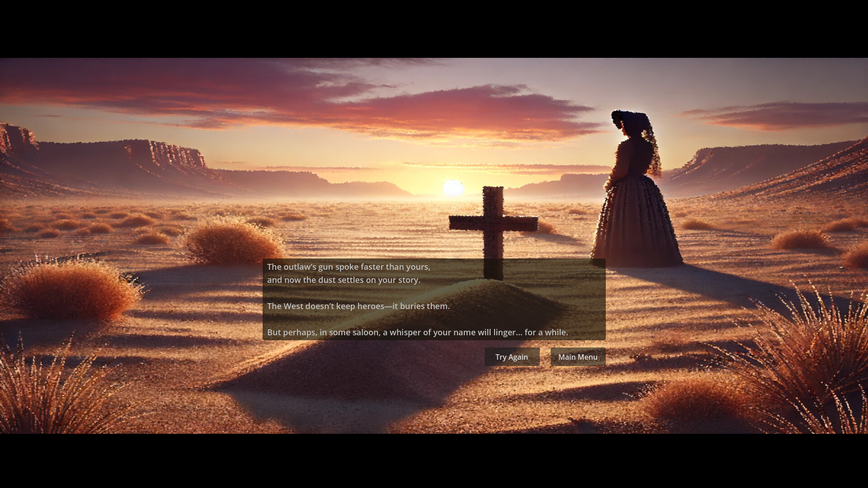Click the mourning woman silhouette
Image resolution: width=868 pixels, height=488 pixels.
pyautogui.click(x=633, y=190)
